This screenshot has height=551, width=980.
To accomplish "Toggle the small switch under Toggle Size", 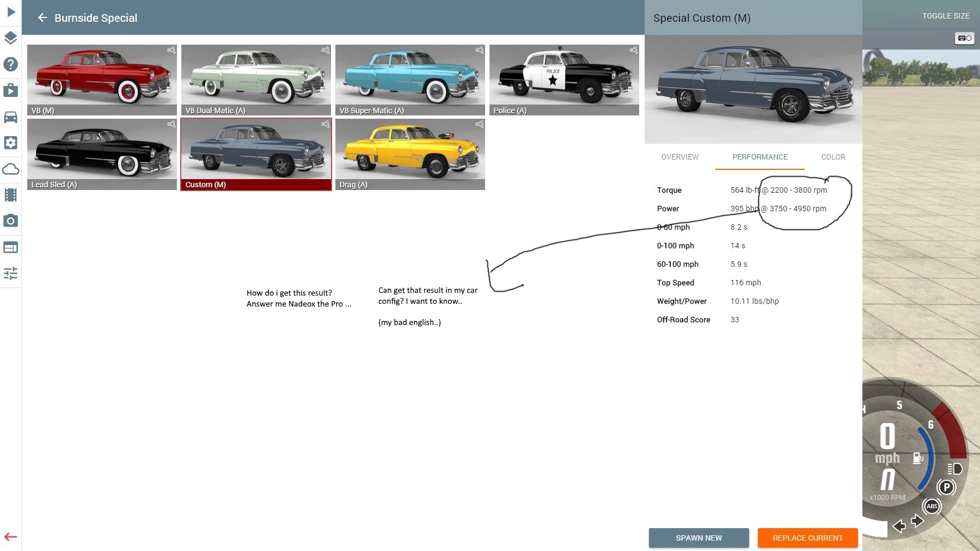I will pyautogui.click(x=964, y=38).
